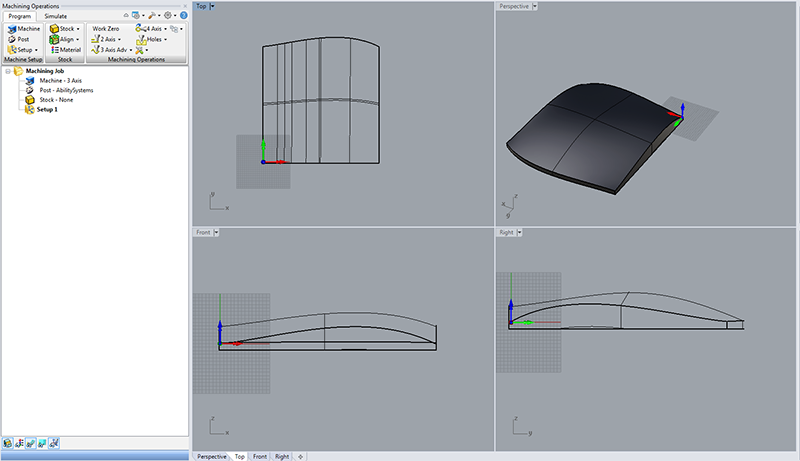Click the add viewport tab button

(x=301, y=456)
